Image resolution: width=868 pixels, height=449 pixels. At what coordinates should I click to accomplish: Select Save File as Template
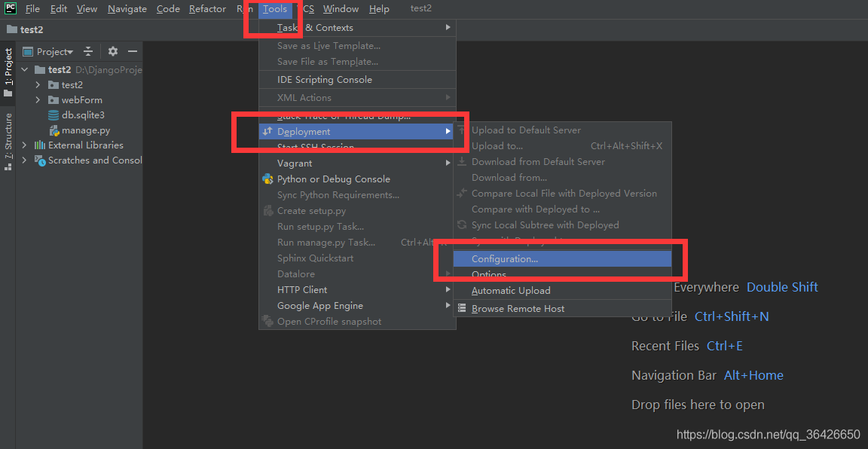(x=357, y=62)
